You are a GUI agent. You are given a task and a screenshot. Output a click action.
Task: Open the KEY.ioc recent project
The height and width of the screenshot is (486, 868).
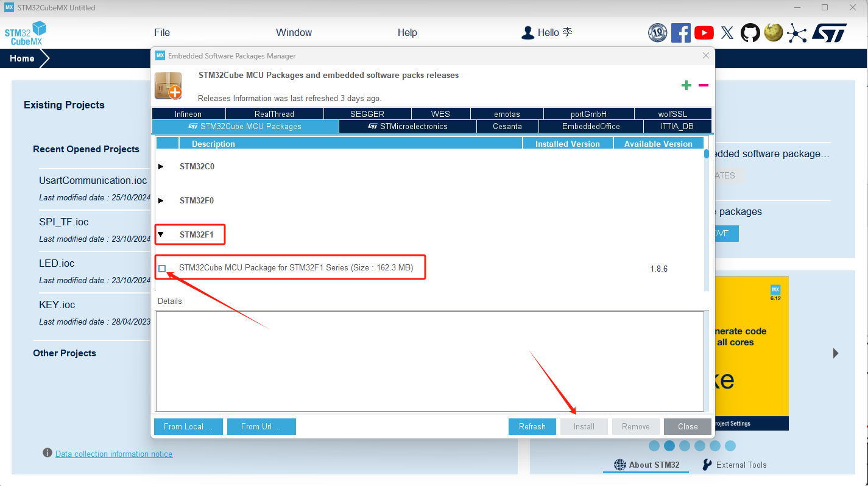pos(57,305)
